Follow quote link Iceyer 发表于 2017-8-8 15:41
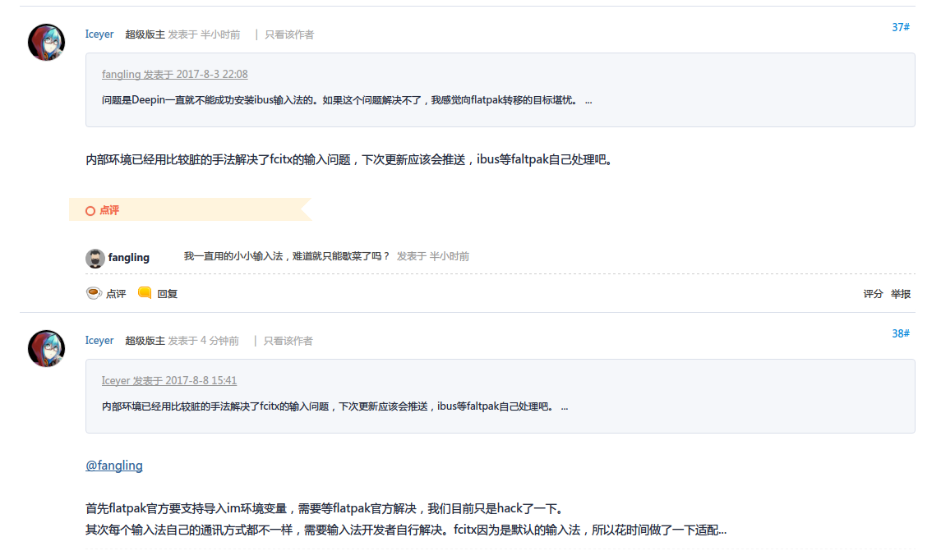This screenshot has width=941, height=560. point(169,381)
